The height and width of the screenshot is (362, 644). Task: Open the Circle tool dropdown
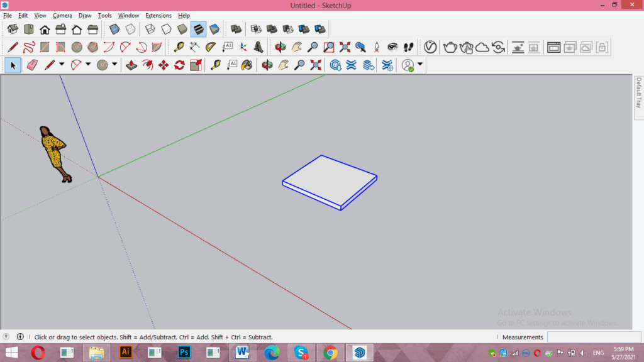(x=113, y=65)
